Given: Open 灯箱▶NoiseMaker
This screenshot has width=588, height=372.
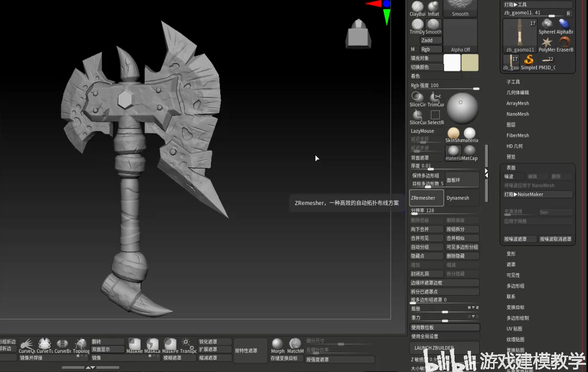Looking at the screenshot, I should (538, 194).
